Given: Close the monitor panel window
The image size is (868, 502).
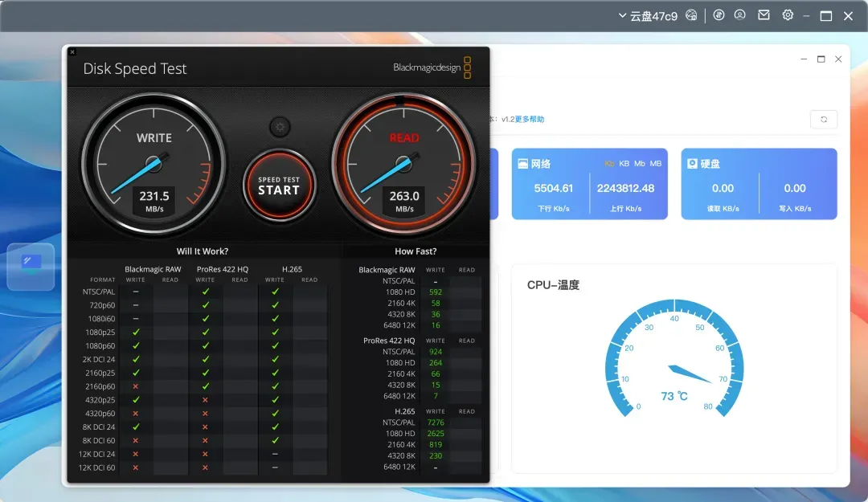Looking at the screenshot, I should 838,59.
